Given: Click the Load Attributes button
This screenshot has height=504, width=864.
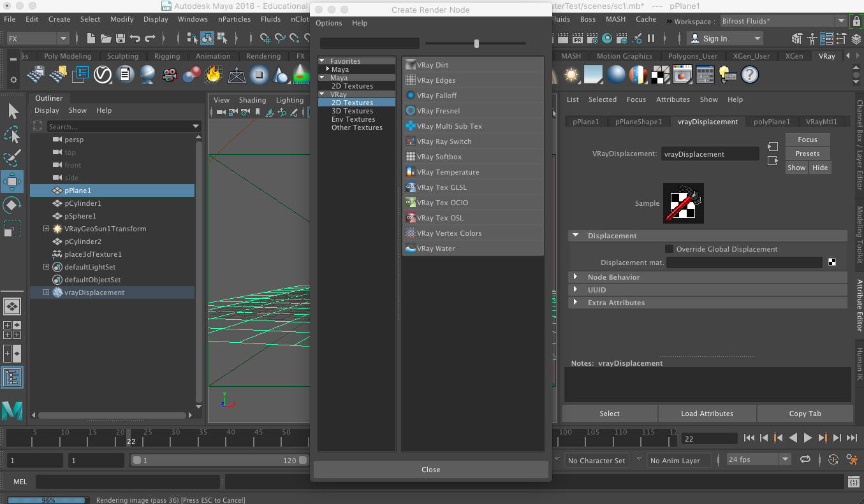Looking at the screenshot, I should [x=707, y=414].
